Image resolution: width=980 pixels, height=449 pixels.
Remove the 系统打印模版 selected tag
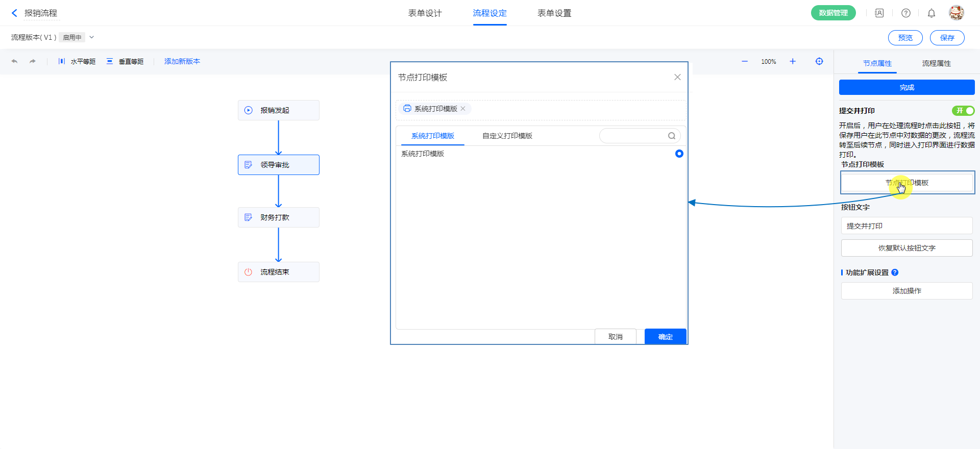[463, 109]
